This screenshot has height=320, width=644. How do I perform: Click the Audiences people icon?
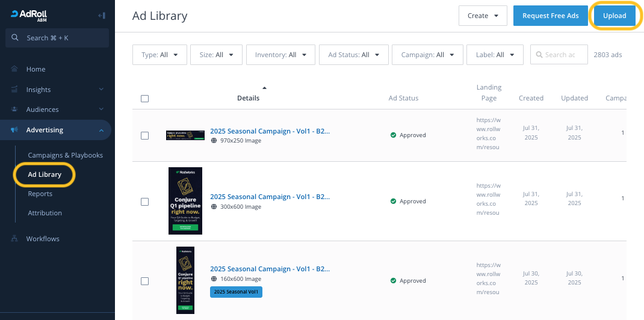pos(14,109)
